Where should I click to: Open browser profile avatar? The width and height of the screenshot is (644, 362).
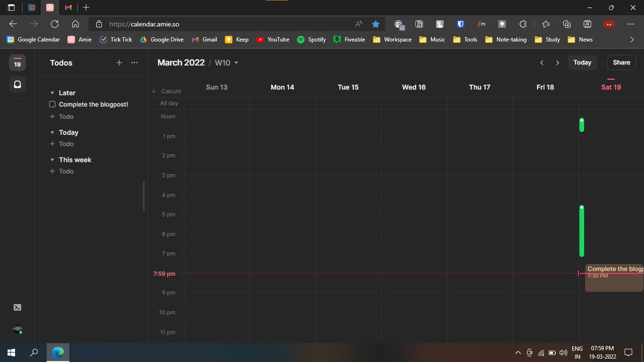coord(609,24)
